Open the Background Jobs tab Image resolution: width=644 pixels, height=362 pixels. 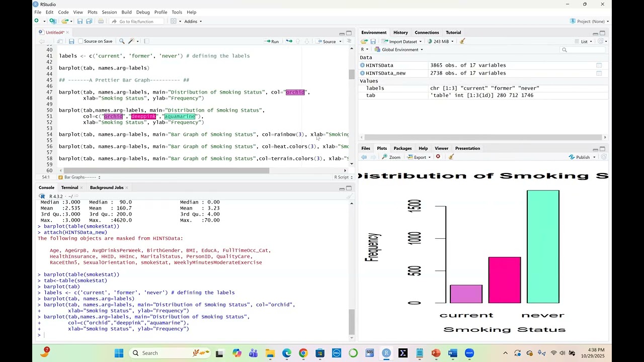(107, 188)
